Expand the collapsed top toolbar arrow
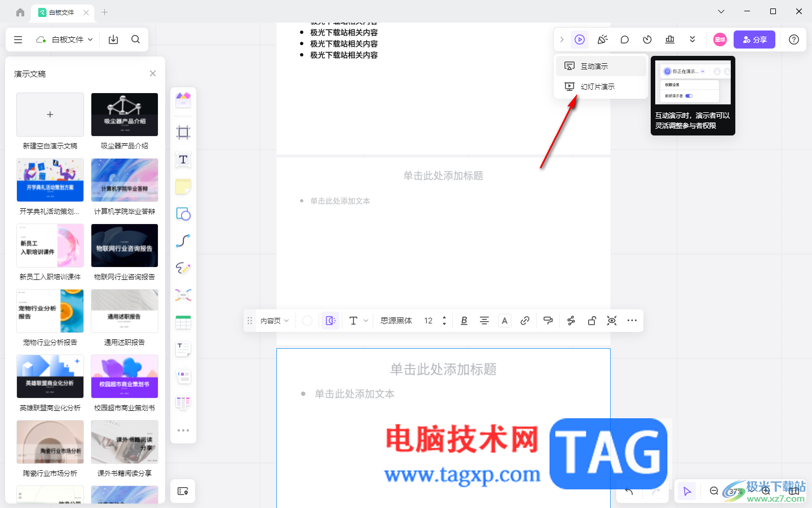 [562, 40]
